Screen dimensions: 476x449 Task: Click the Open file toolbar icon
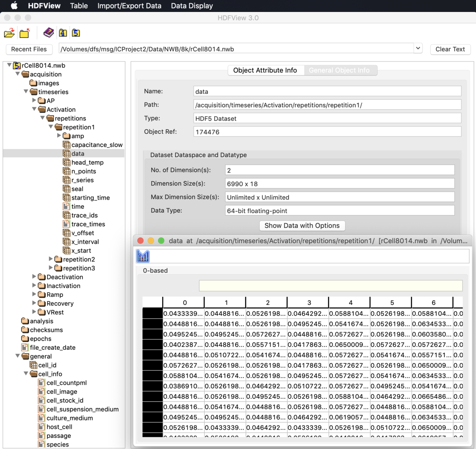point(10,33)
